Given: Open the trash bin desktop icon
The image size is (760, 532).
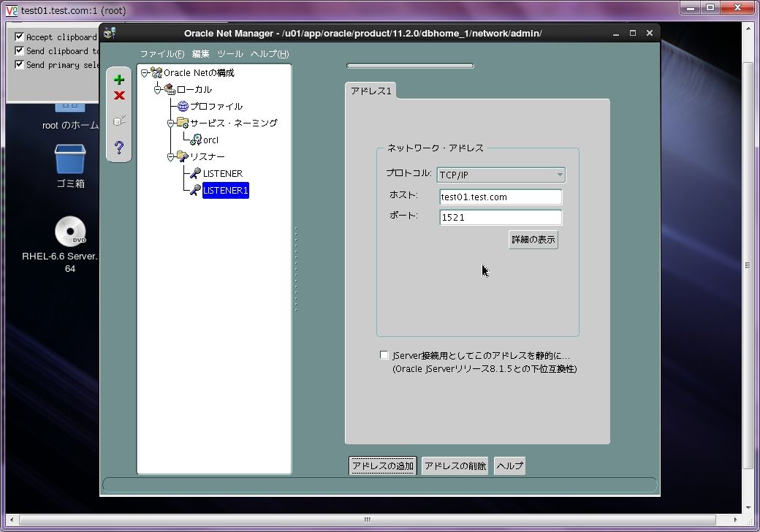Looking at the screenshot, I should click(70, 159).
